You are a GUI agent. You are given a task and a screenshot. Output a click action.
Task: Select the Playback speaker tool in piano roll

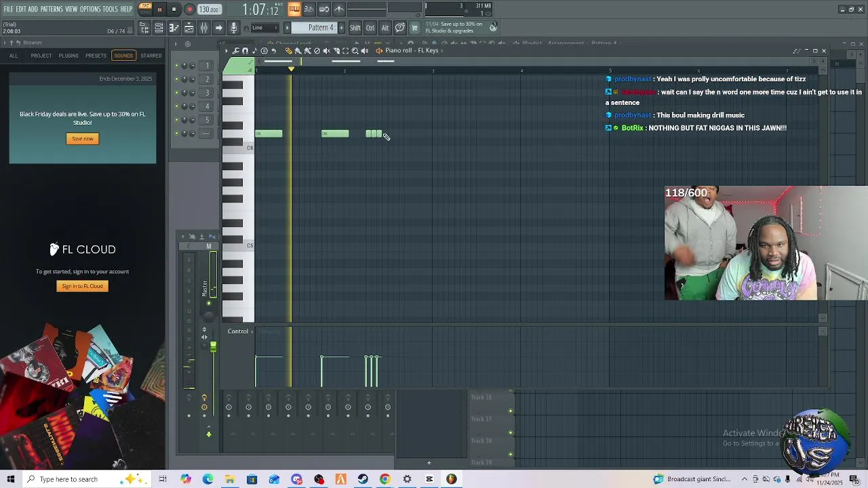[364, 51]
